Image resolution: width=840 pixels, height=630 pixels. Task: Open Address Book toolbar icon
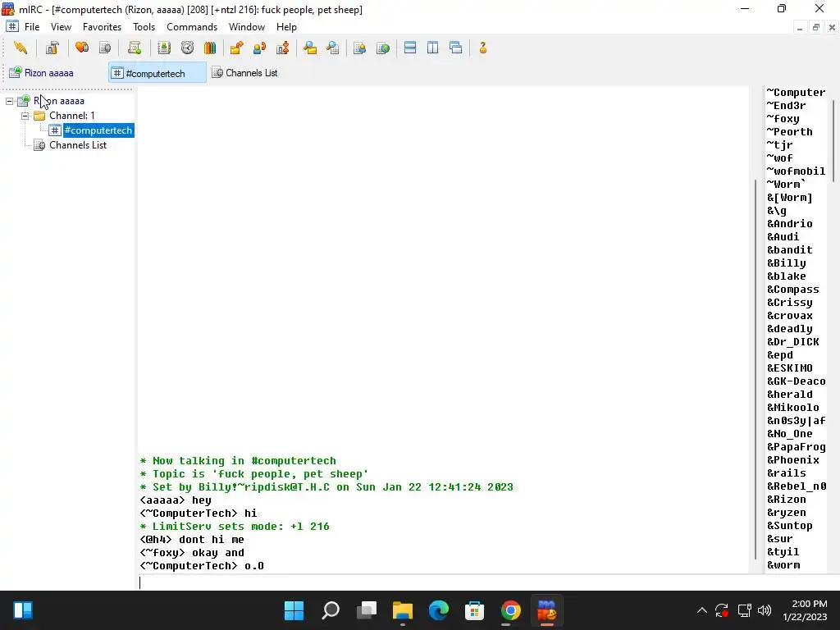164,48
